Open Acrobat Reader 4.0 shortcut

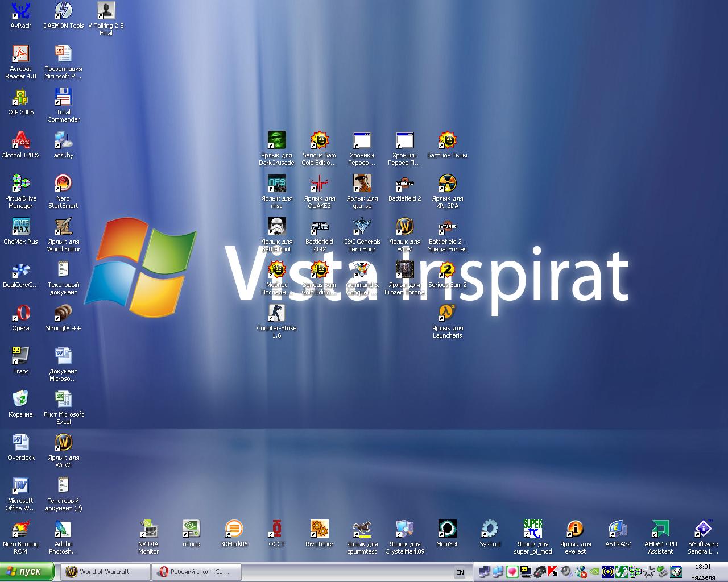[x=20, y=53]
